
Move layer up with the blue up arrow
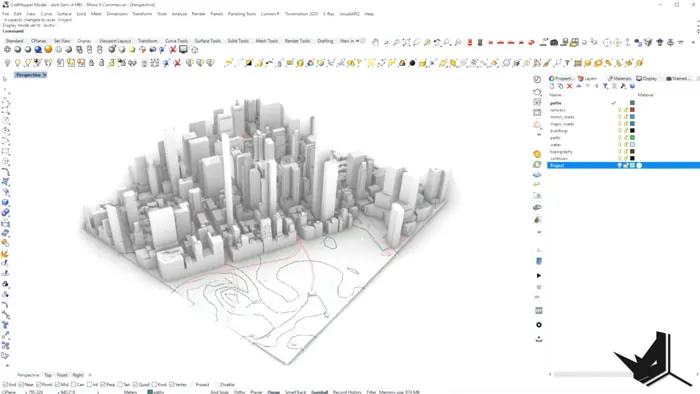(x=579, y=86)
